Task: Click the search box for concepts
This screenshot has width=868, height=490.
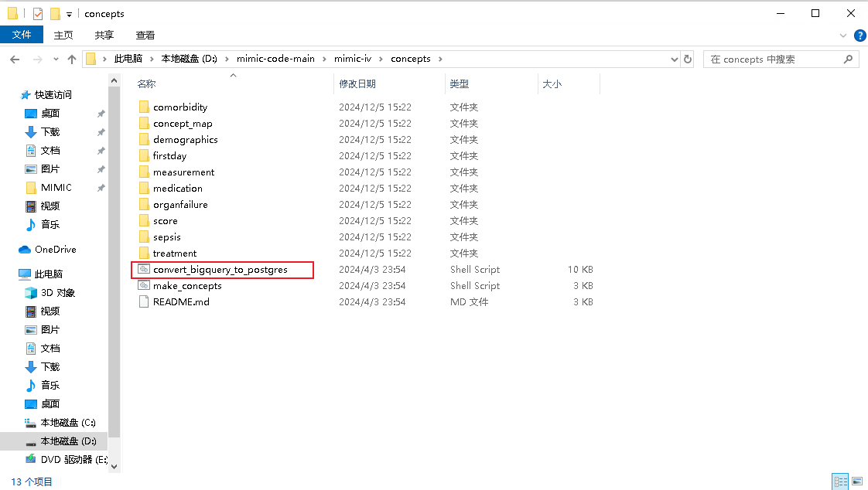Action: (x=774, y=59)
